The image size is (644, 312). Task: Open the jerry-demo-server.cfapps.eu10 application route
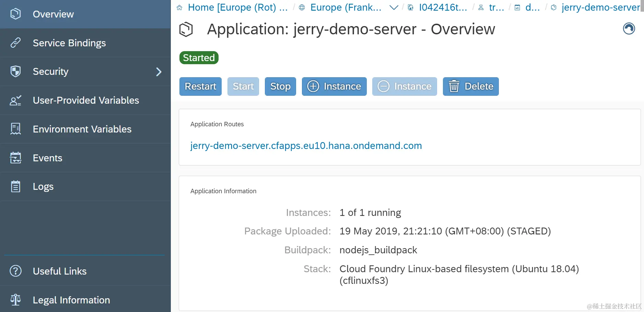point(306,146)
